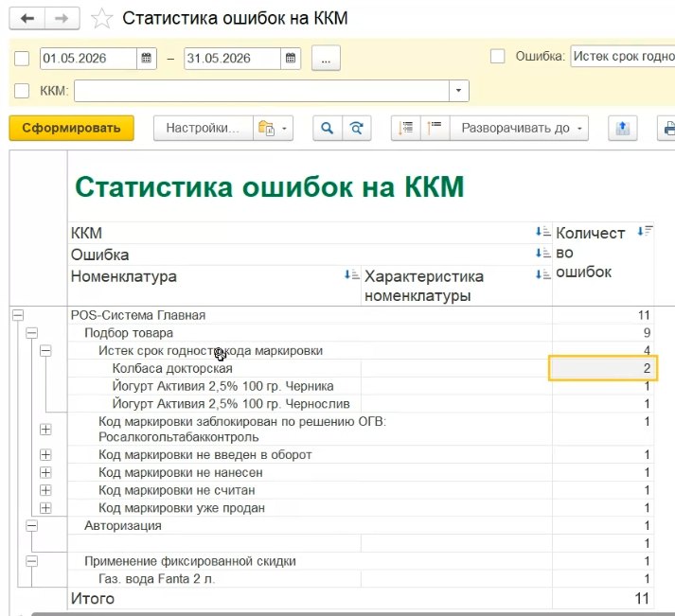The height and width of the screenshot is (616, 675).
Task: Click the Подбор товара row text
Action: coord(129,333)
